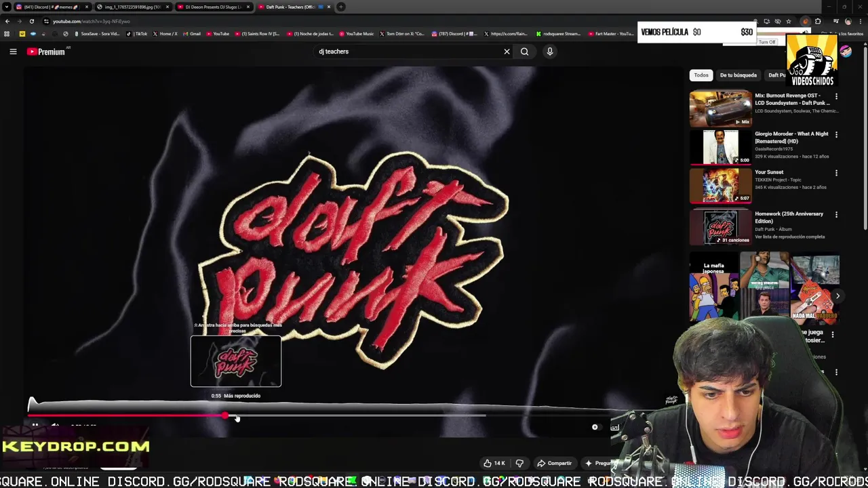Go to the YouTube Premium home logo

point(46,52)
